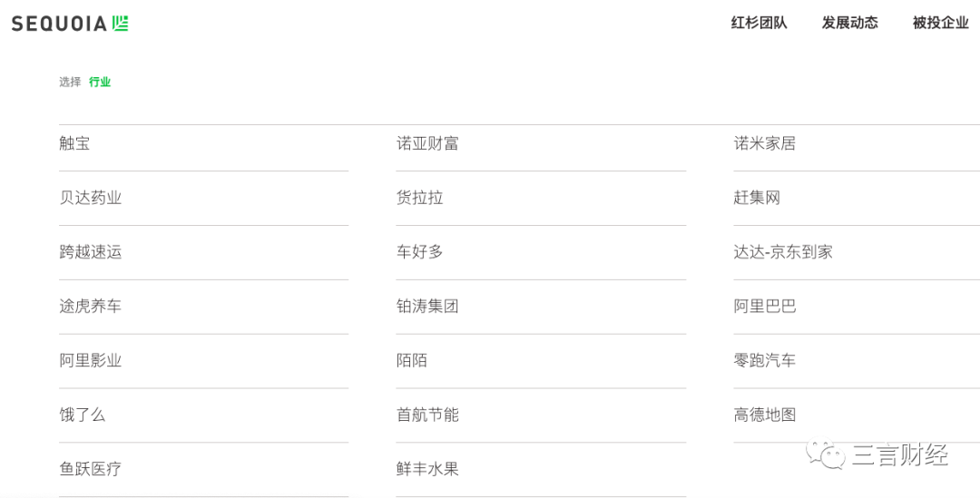Select 跨越速运 from the portfolio list
The image size is (980, 498).
(90, 252)
